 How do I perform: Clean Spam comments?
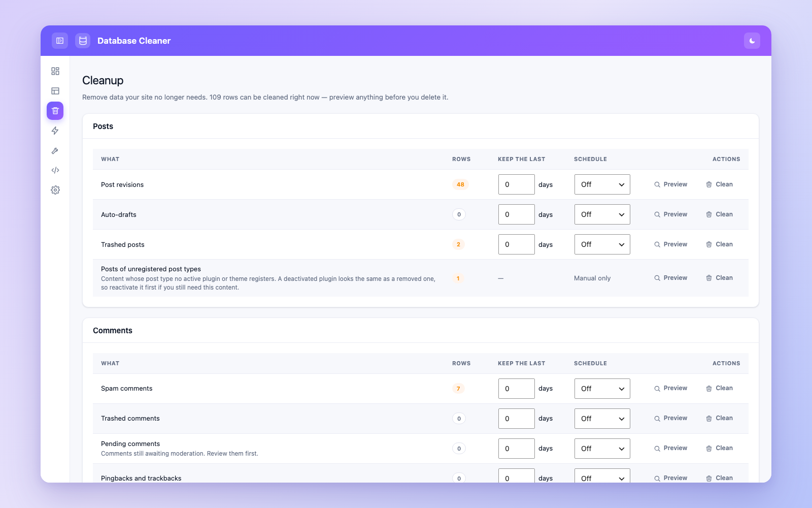719,388
